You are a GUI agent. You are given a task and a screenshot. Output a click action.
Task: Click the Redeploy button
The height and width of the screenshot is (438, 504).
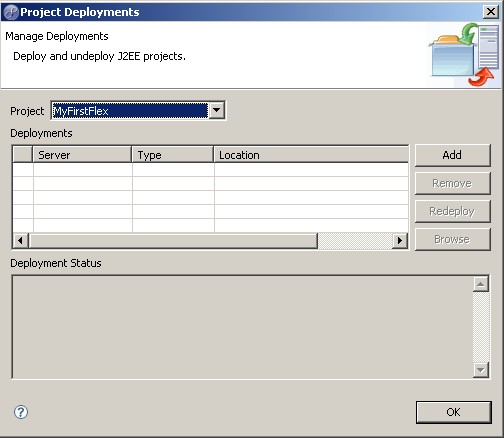click(453, 211)
